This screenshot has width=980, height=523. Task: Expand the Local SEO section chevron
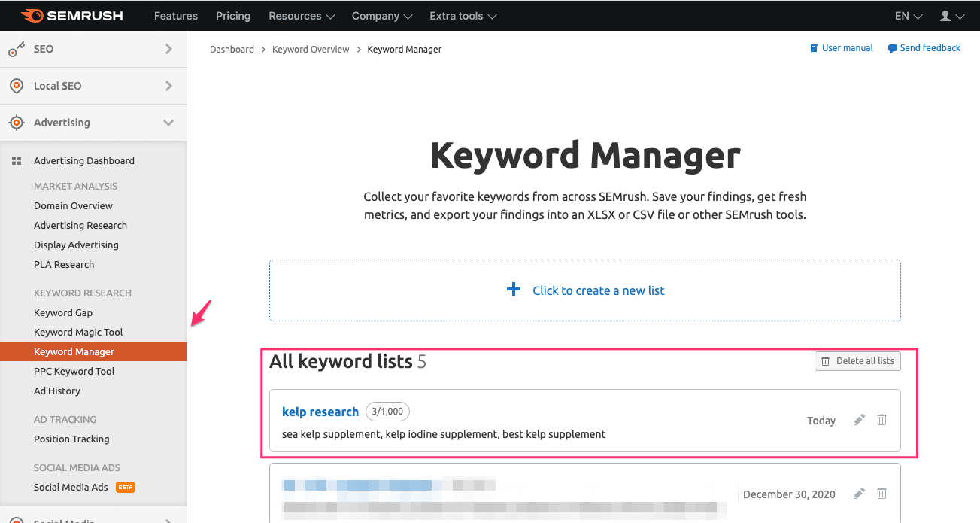168,86
